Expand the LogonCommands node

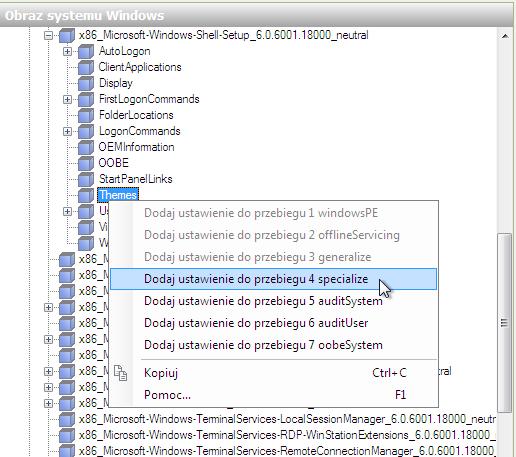pos(67,131)
